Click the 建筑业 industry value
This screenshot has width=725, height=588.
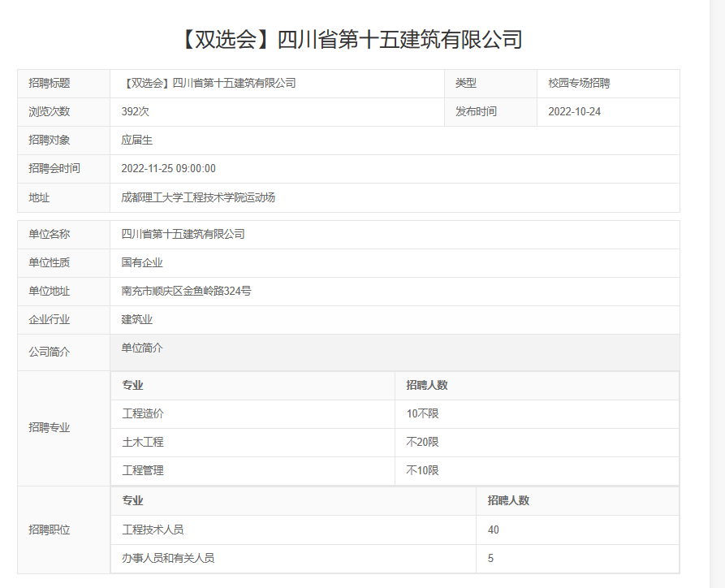(x=137, y=320)
